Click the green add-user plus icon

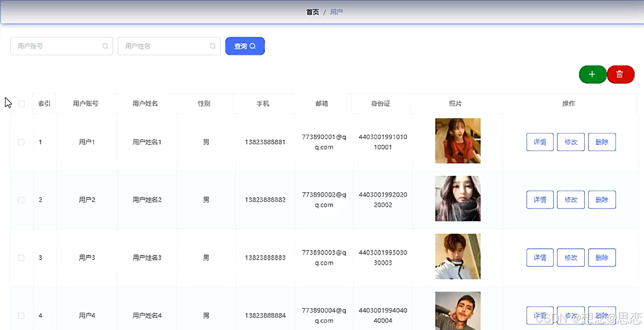[592, 74]
